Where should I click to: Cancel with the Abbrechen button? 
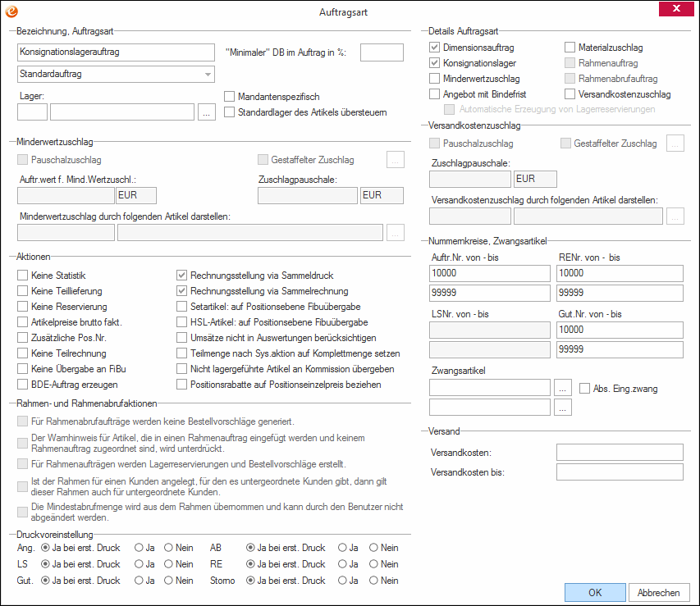tap(658, 593)
